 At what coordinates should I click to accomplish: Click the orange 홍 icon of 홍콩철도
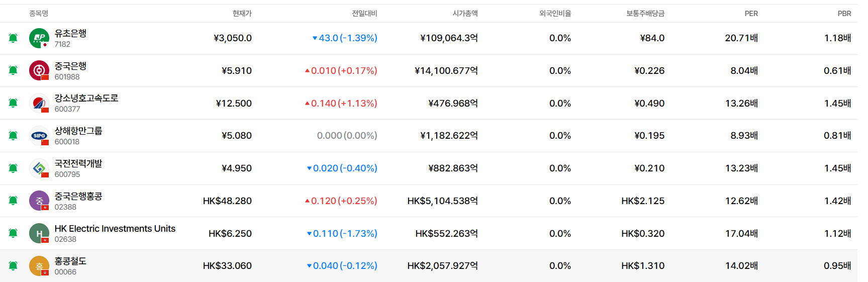pos(39,265)
